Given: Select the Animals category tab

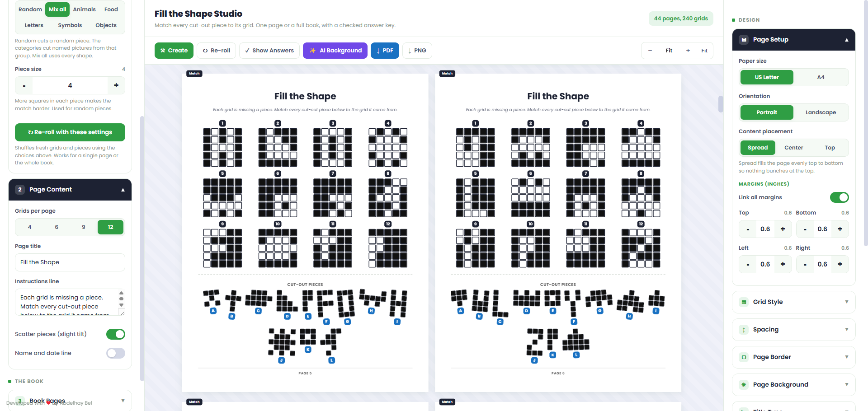Looking at the screenshot, I should point(85,9).
